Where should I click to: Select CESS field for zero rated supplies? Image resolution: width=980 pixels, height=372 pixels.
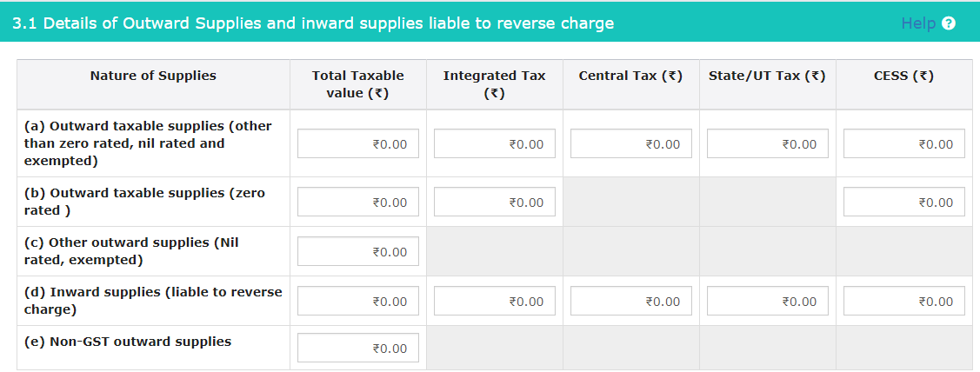coord(903,202)
